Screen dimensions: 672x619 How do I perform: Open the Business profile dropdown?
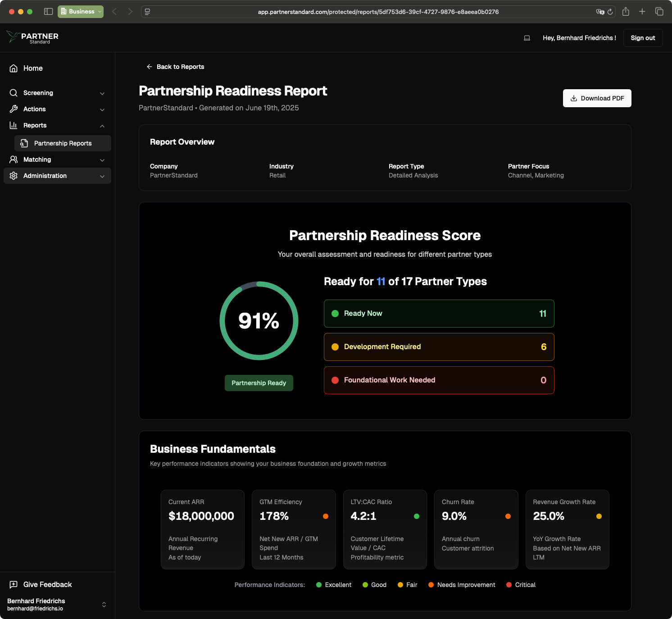(x=81, y=12)
